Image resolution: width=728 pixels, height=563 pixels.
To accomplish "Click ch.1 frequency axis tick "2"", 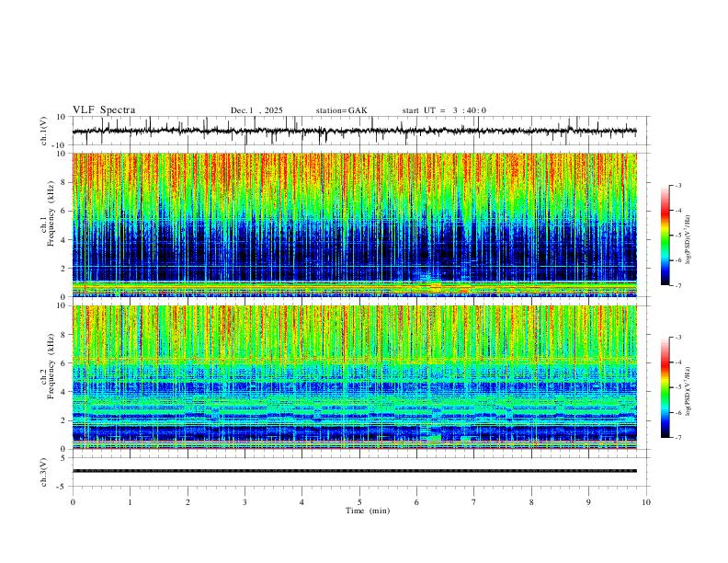I will (x=63, y=268).
